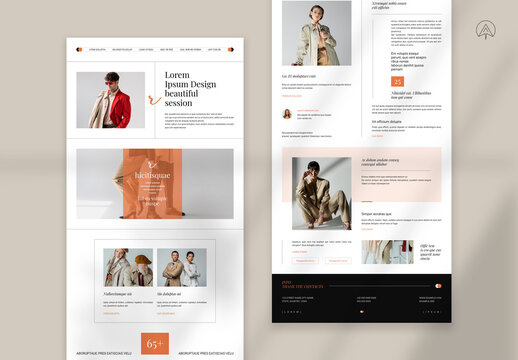Screen dimensions: 518x360
Task: Select 'ABORUPTAUE PRES EATISCIAS VELU' text right of the 65+ box
Action: pyautogui.click(x=206, y=353)
